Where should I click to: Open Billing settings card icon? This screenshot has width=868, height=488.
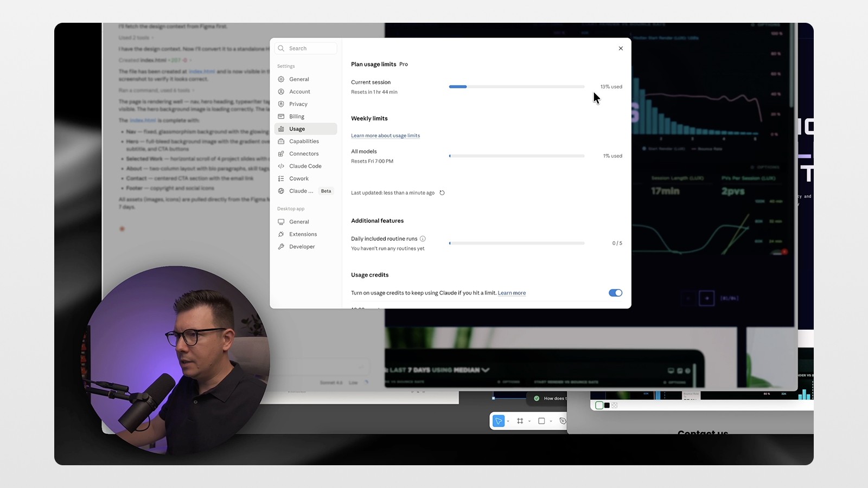click(x=305, y=117)
